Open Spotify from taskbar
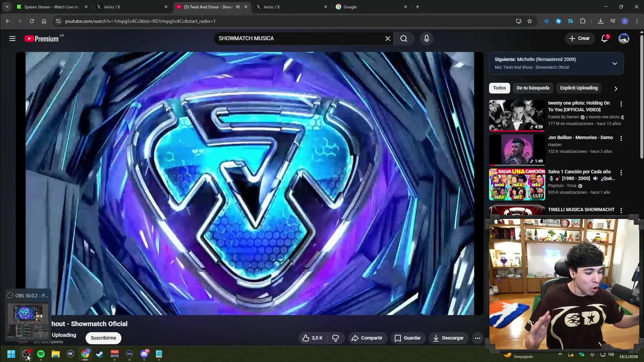The width and height of the screenshot is (644, 362). click(41, 354)
